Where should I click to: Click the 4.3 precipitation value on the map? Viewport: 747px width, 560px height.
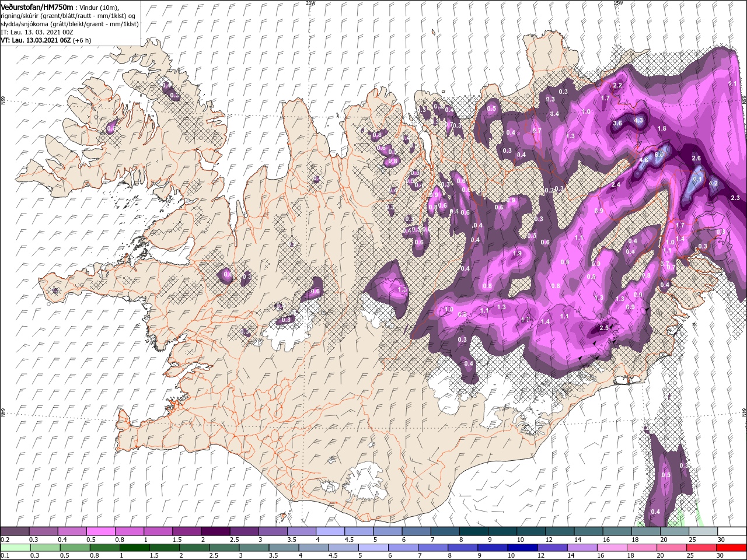(638, 120)
